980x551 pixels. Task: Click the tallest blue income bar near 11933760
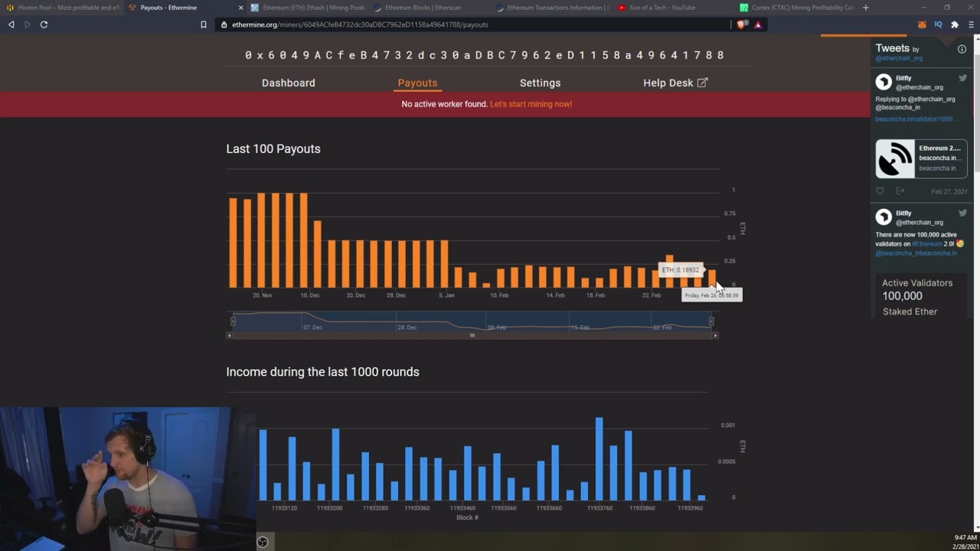[599, 458]
